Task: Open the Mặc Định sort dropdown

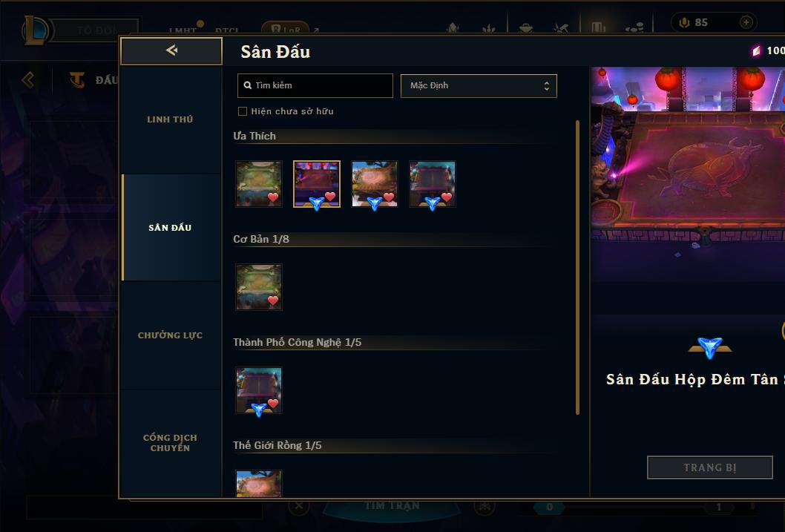Action: [479, 85]
